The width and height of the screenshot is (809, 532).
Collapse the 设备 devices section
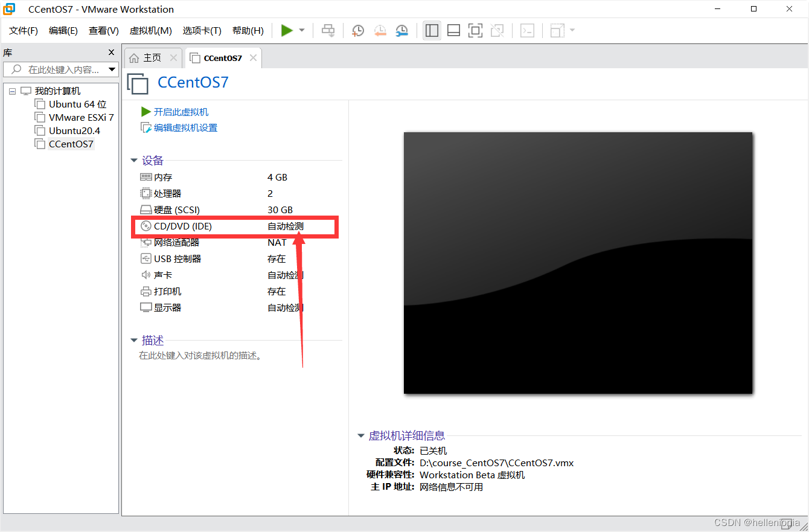pyautogui.click(x=134, y=160)
